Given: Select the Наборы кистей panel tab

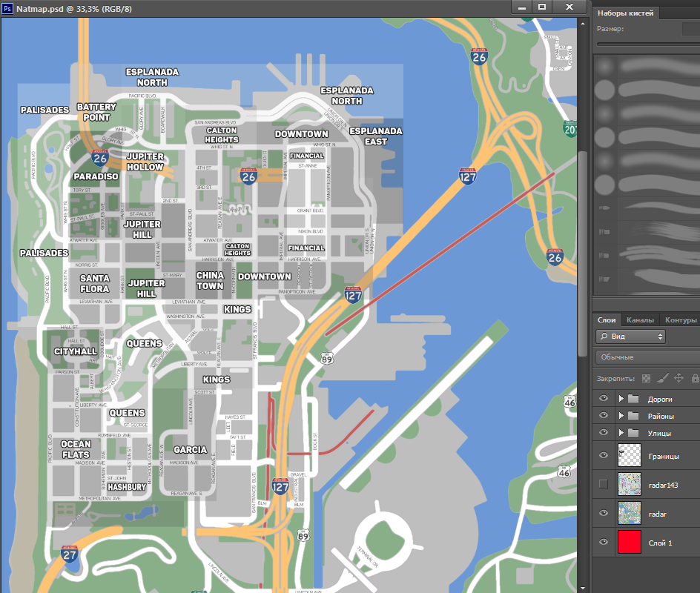Looking at the screenshot, I should 625,13.
